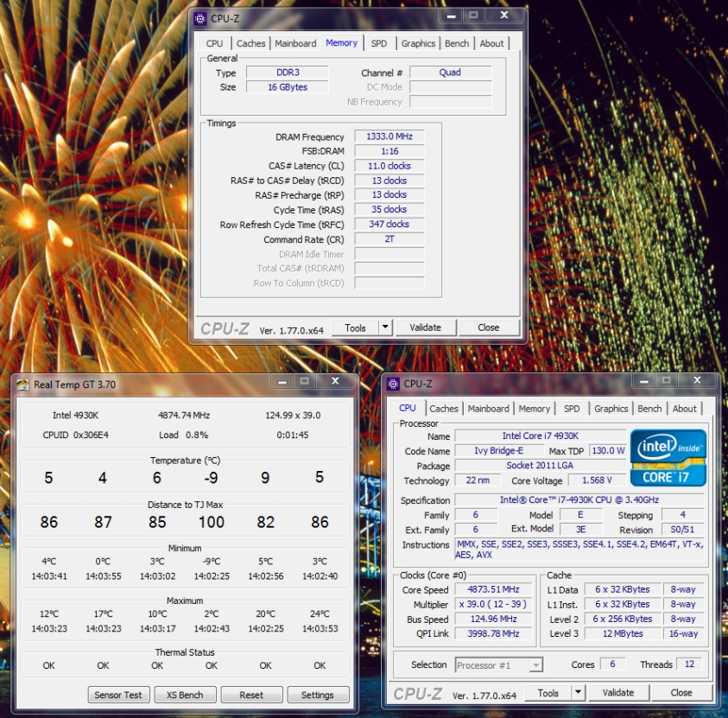
Task: Open Graphics tab in lower CPU-Z window
Action: 611,409
